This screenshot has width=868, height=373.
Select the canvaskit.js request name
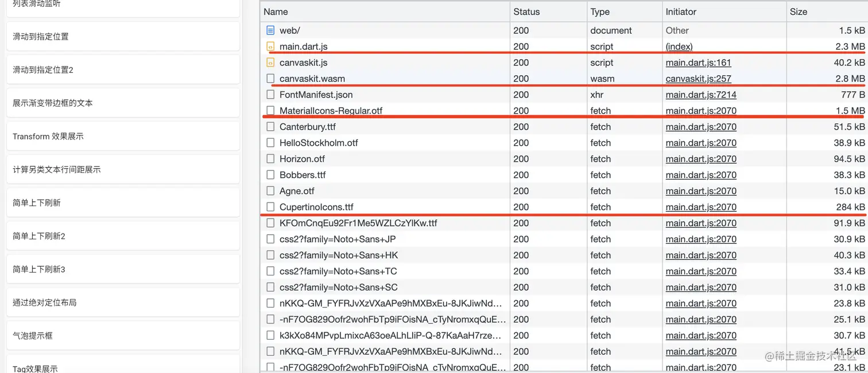point(303,63)
